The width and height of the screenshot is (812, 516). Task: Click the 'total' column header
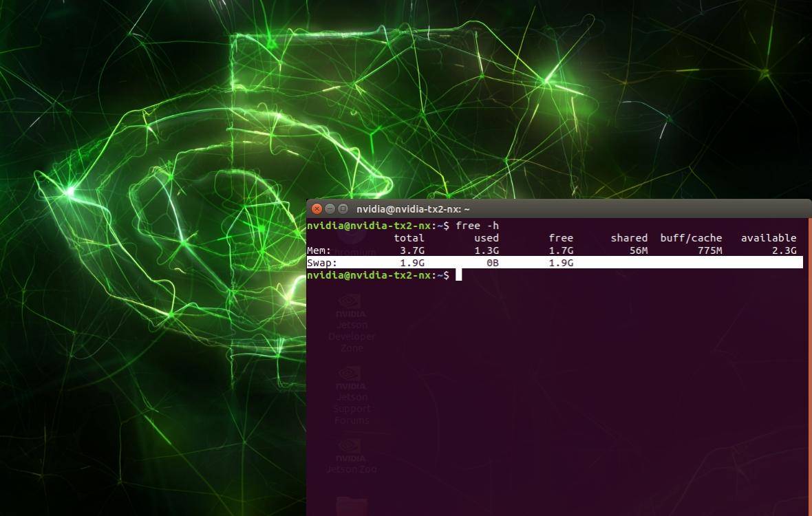pos(409,238)
